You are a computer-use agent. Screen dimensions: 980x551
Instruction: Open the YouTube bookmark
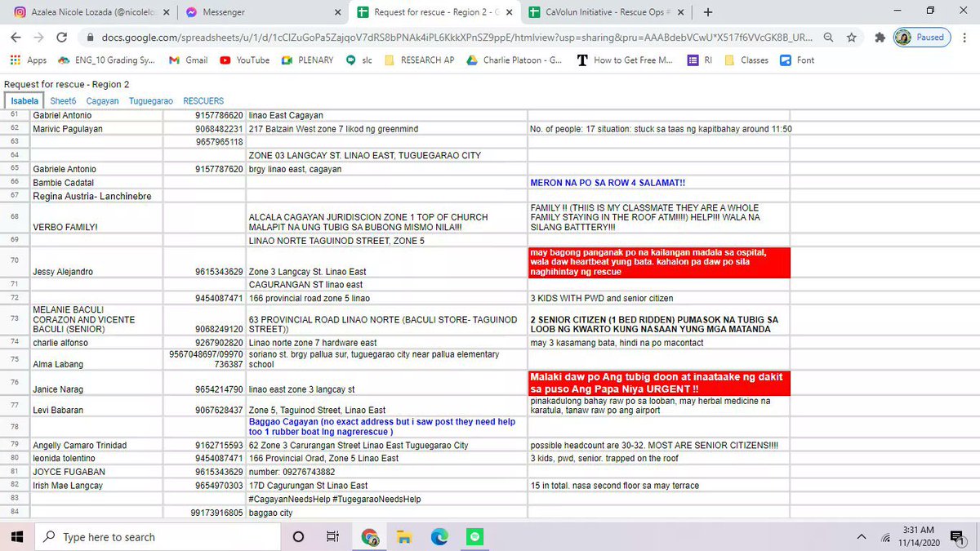pyautogui.click(x=244, y=60)
